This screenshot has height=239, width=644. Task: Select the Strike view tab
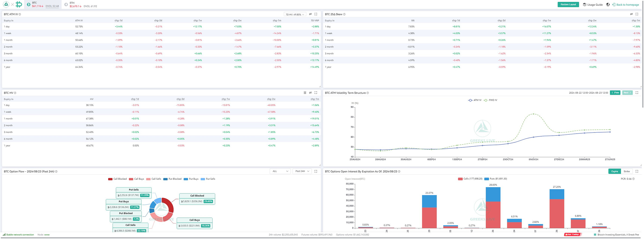627,171
